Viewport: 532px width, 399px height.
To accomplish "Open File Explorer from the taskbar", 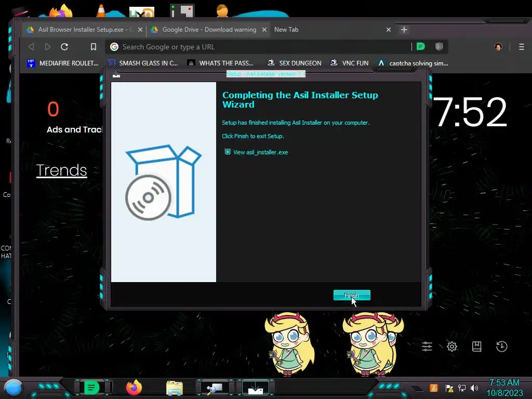I will point(175,389).
